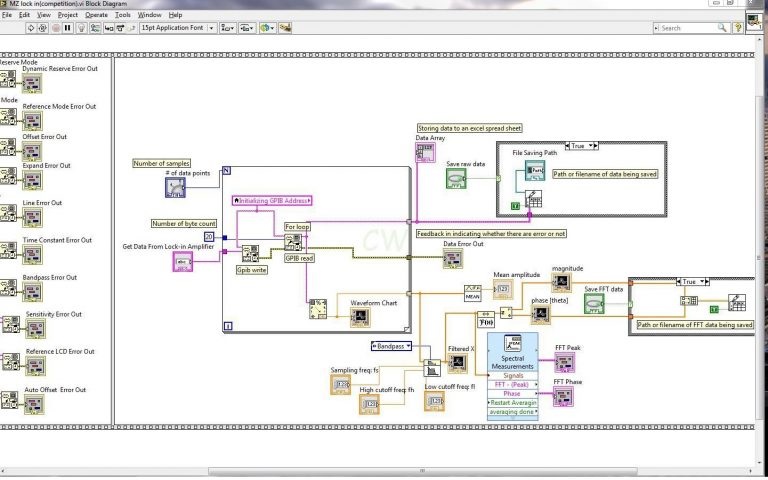
Task: Open the Operate menu
Action: (x=96, y=15)
